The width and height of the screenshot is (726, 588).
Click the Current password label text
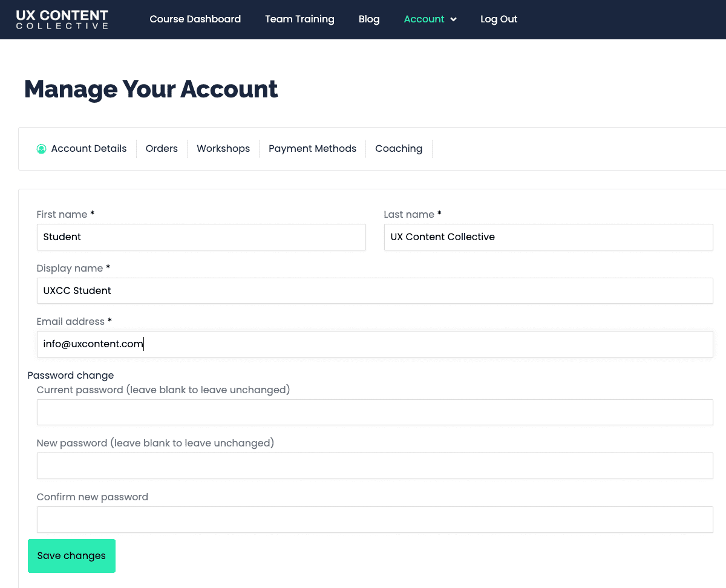tap(163, 390)
